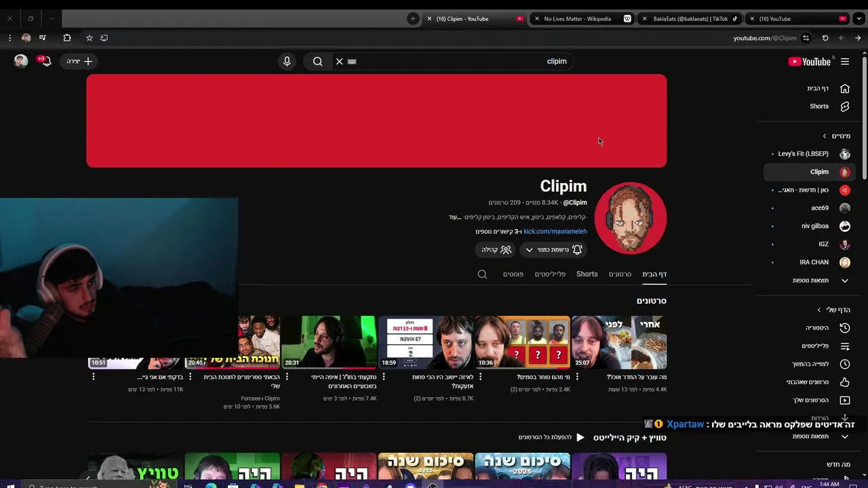Viewport: 868px width, 488px height.
Task: Open the Home icon in the sidebar
Action: tap(845, 88)
